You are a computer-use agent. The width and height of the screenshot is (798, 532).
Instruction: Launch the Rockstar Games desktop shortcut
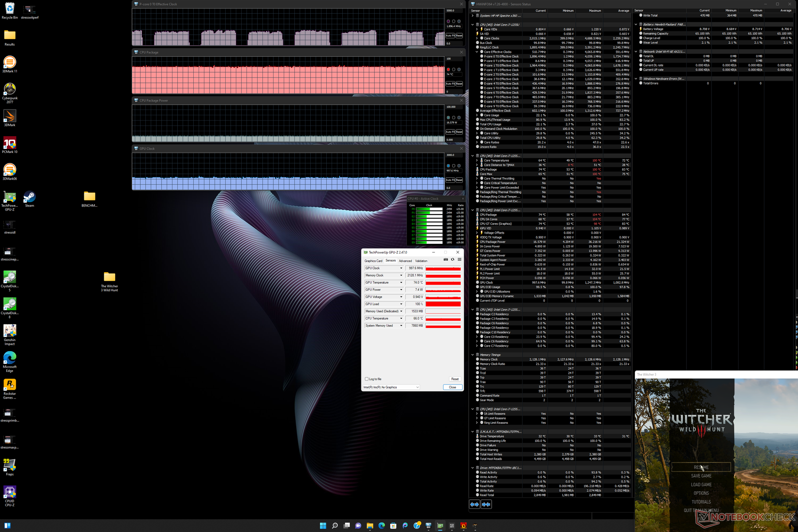tap(10, 389)
